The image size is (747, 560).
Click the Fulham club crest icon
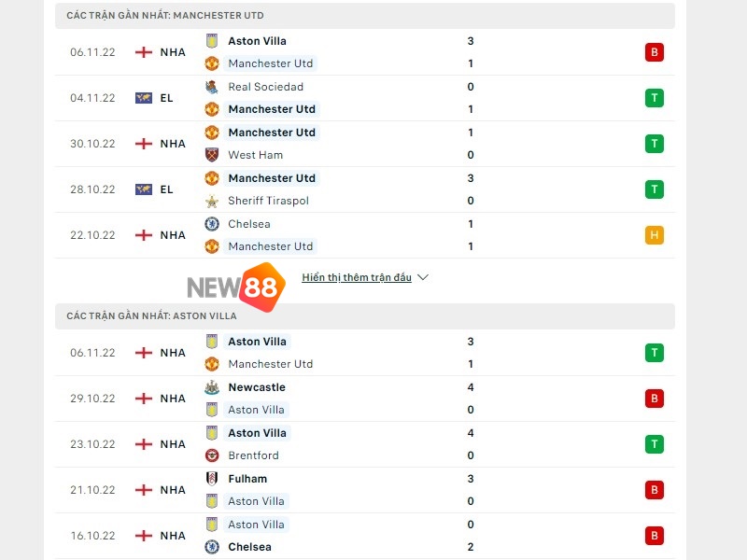211,479
